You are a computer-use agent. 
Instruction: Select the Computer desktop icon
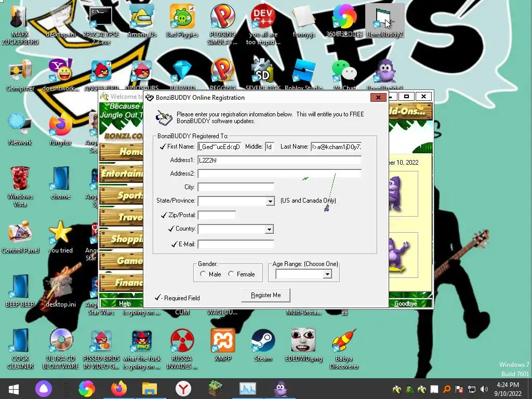click(20, 75)
